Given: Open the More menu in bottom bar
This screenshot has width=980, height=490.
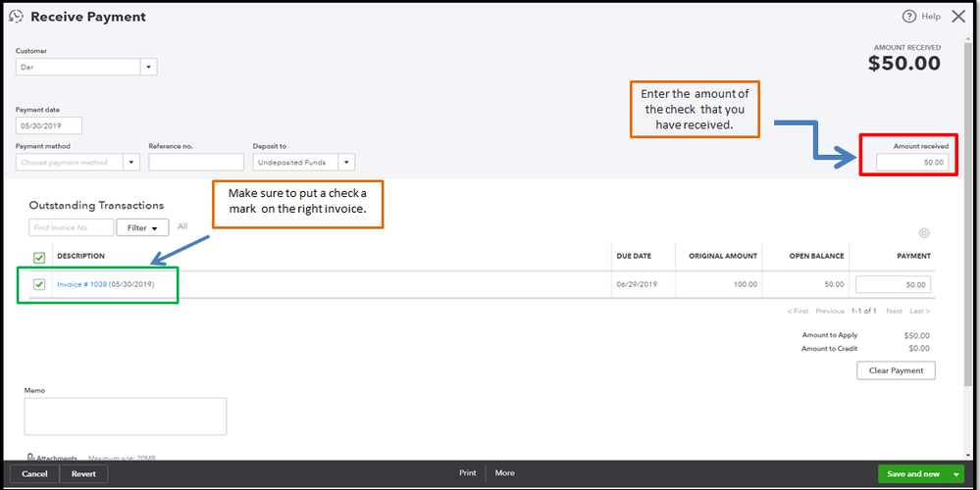Looking at the screenshot, I should point(505,473).
